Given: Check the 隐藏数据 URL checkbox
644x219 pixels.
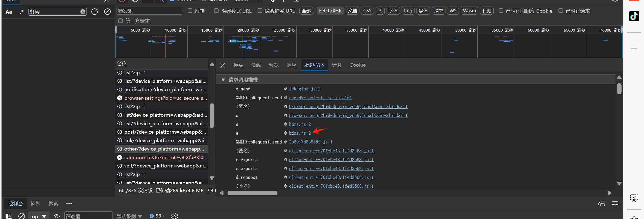Looking at the screenshot, I should pyautogui.click(x=216, y=11).
